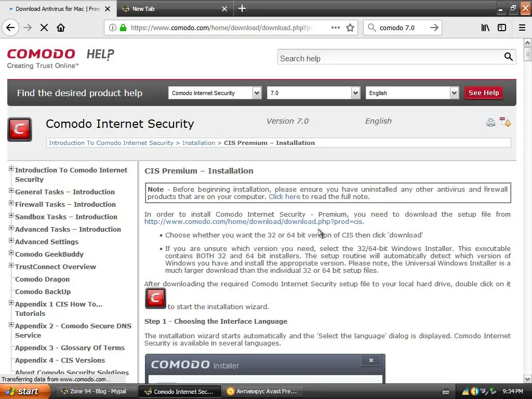Show site information icon in address bar

(113, 28)
